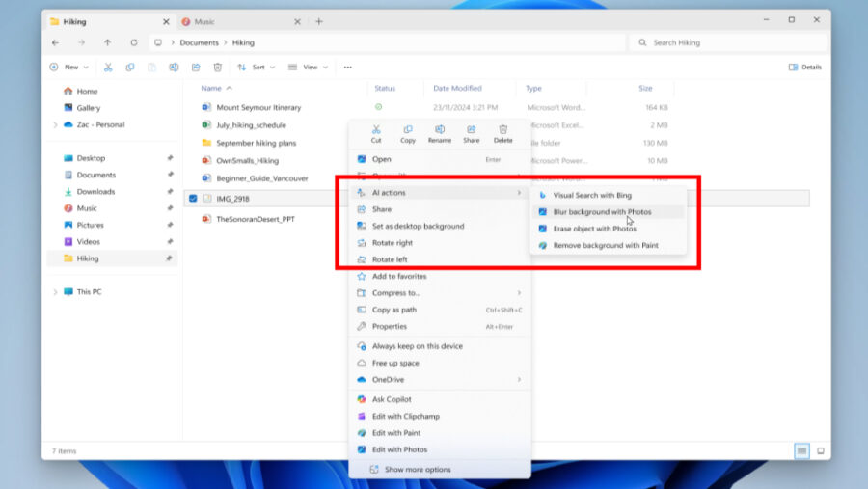
Task: Refresh the Hiking folder view
Action: [x=133, y=42]
